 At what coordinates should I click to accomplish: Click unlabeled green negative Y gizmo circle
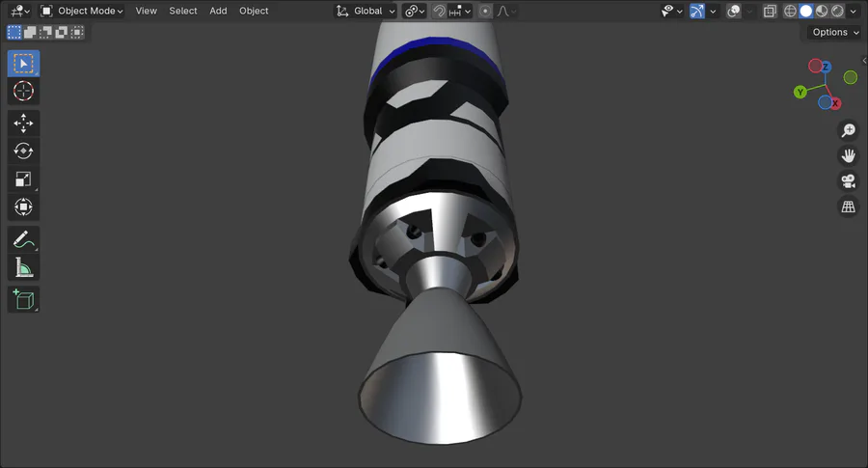click(851, 77)
